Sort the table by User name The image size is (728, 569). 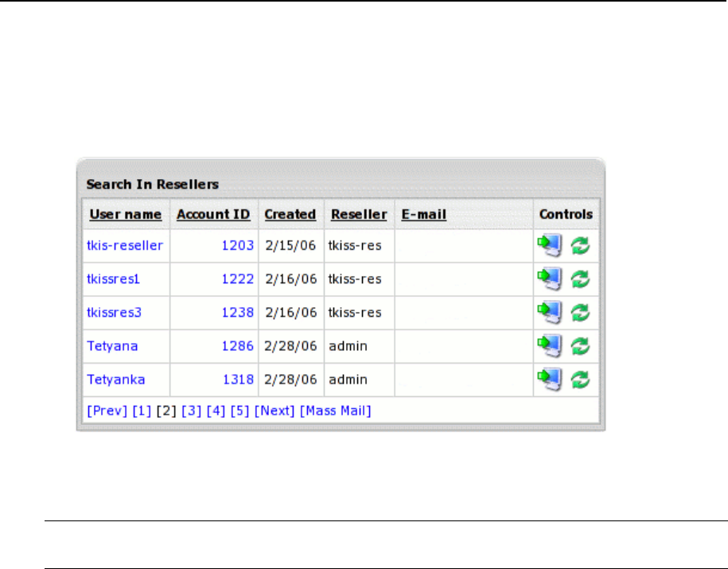[x=126, y=214]
